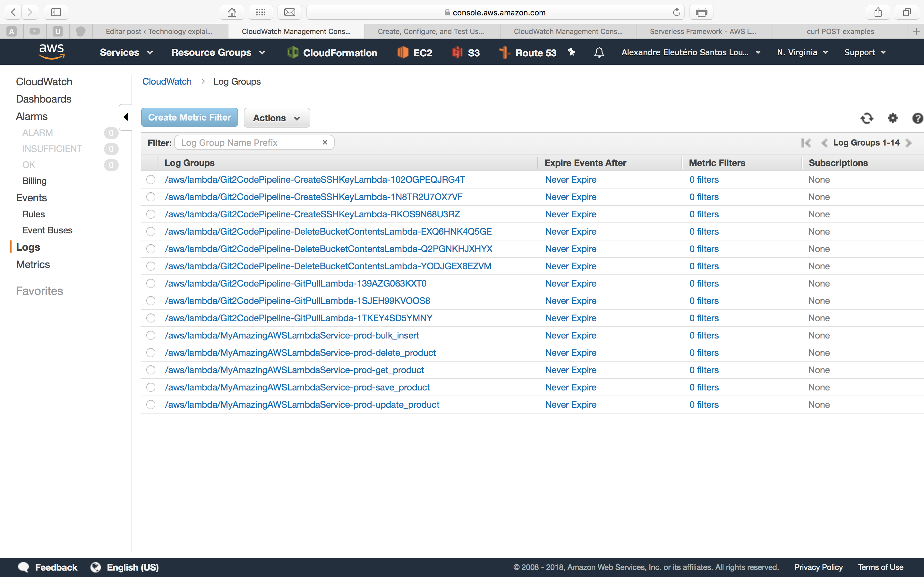
Task: Clear the filter with X icon
Action: click(x=325, y=142)
